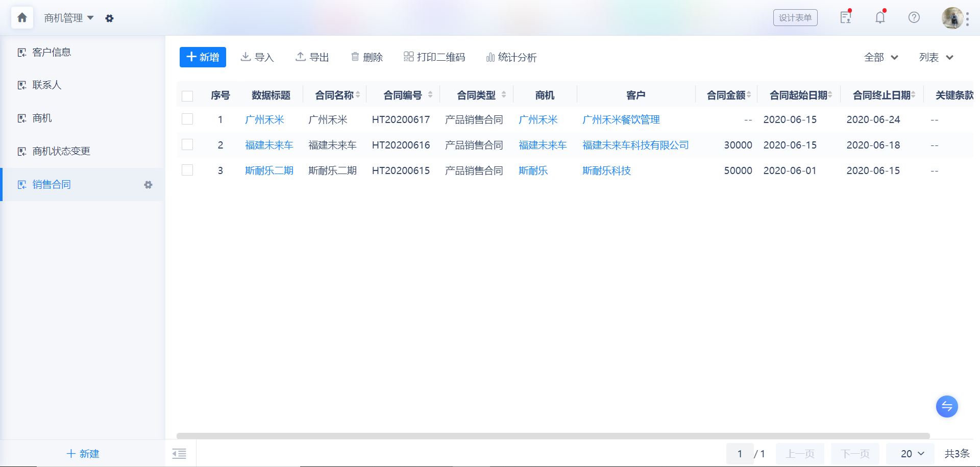Image resolution: width=980 pixels, height=467 pixels.
Task: Click contract number HT20200616
Action: 401,145
